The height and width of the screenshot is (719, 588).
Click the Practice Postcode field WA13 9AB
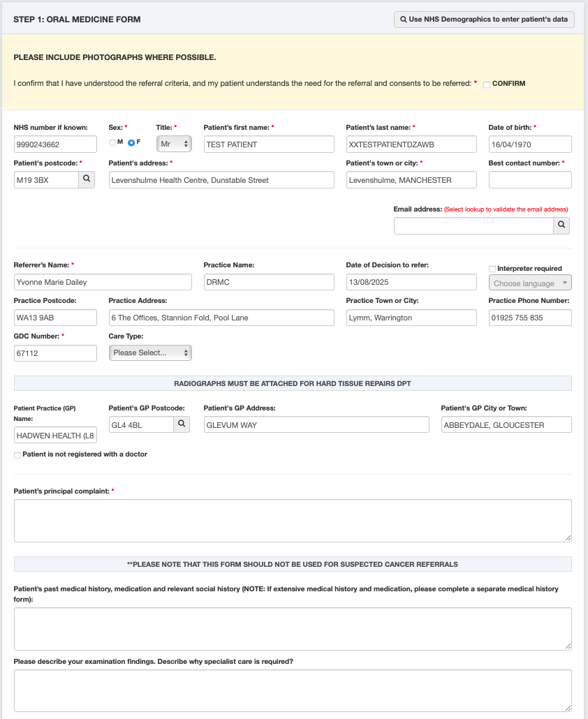coord(55,318)
